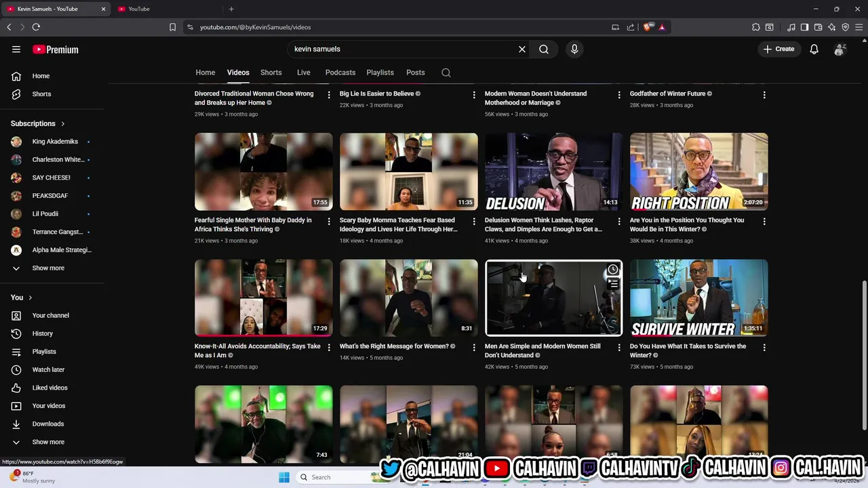Open the Windows Start menu

tap(284, 477)
